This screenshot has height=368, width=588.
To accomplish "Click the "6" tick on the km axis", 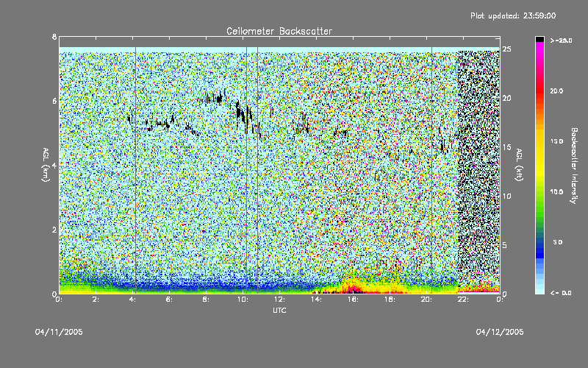I will click(54, 101).
